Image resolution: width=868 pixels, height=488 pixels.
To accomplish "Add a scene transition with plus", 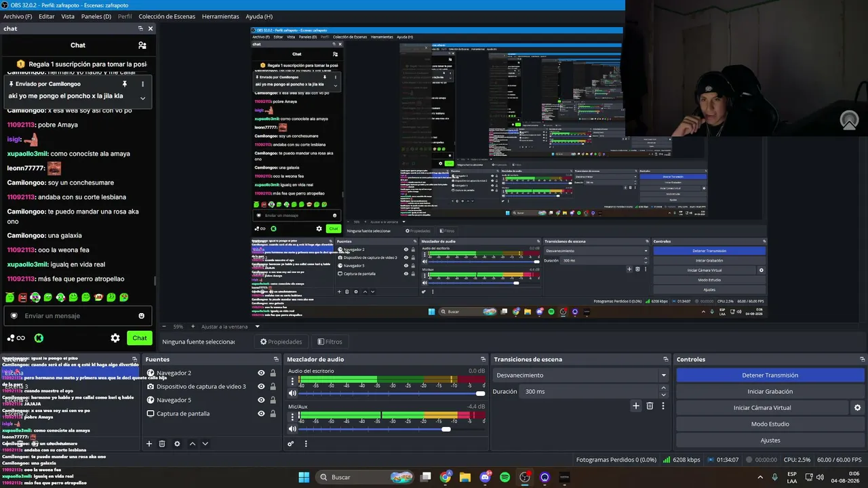I will coord(635,406).
